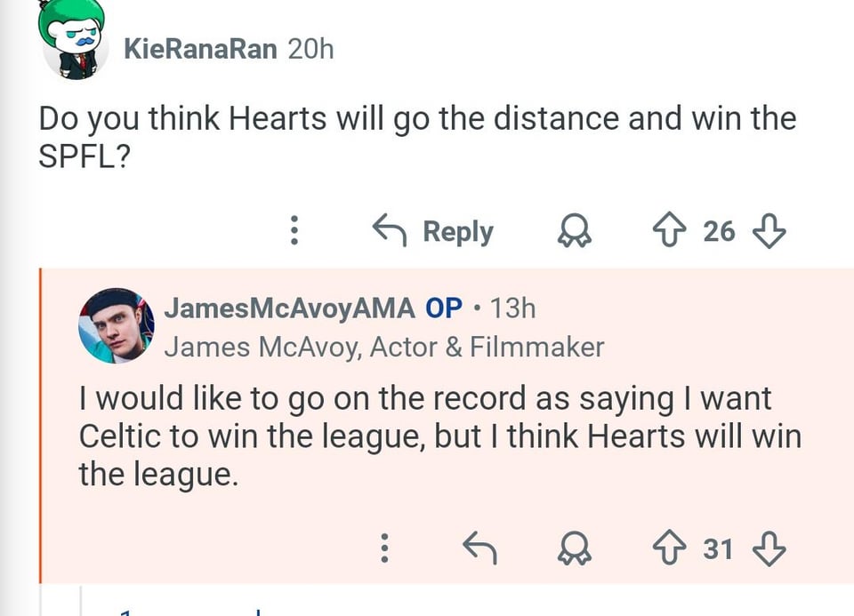Viewport: 854px width, 616px height.
Task: Collapse thread using orange vertical line
Action: click(40, 427)
